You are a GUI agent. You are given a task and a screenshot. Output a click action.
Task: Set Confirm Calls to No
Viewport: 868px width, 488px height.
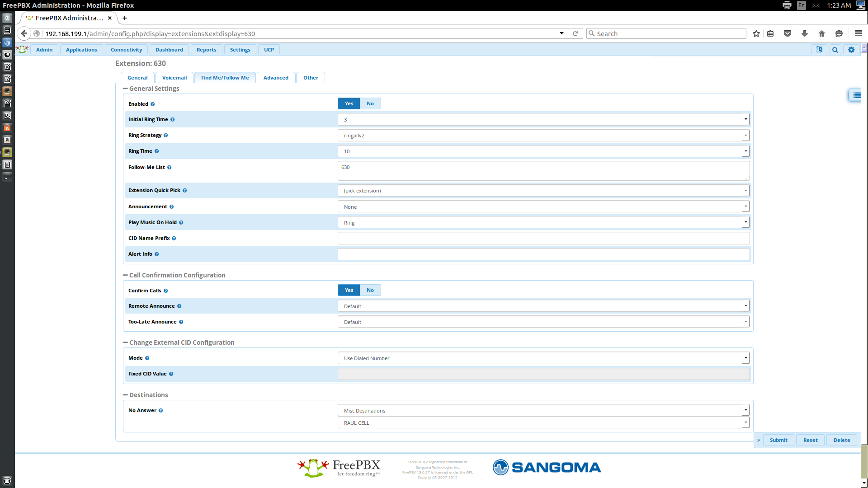(370, 290)
